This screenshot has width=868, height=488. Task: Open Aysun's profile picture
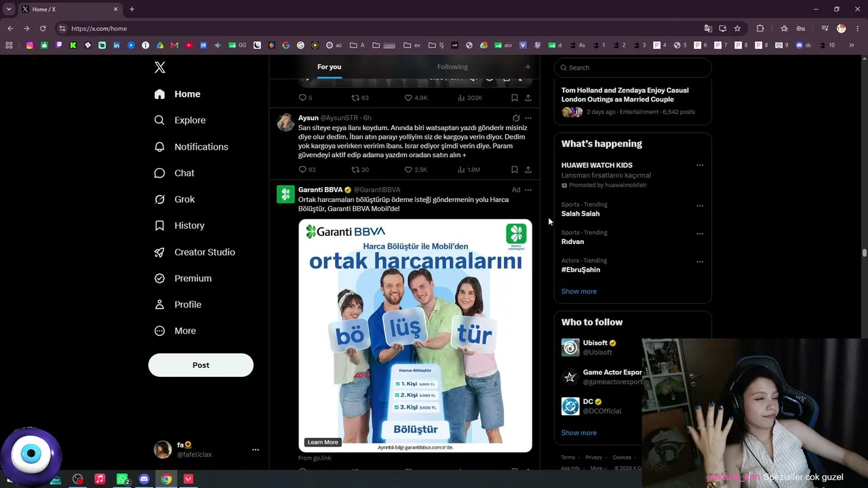(x=285, y=123)
